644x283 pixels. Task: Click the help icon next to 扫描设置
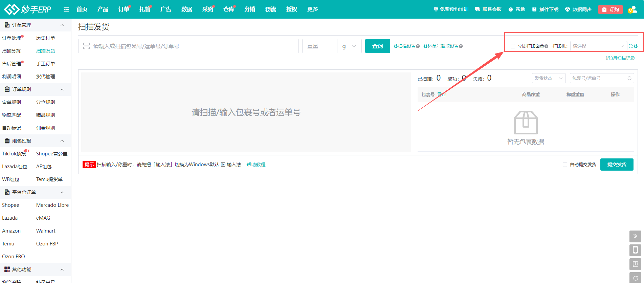[418, 46]
